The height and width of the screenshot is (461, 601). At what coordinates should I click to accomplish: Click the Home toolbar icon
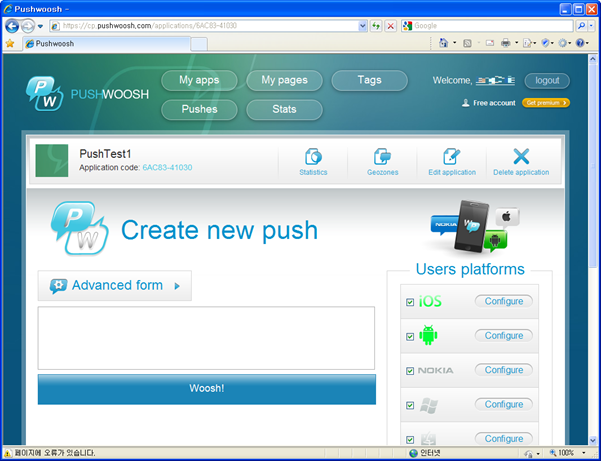coord(443,43)
